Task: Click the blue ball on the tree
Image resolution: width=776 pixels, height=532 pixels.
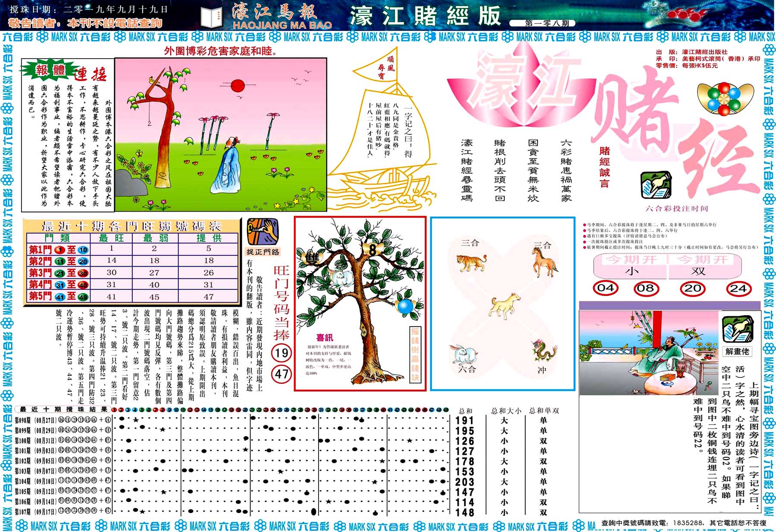Action: [405, 306]
